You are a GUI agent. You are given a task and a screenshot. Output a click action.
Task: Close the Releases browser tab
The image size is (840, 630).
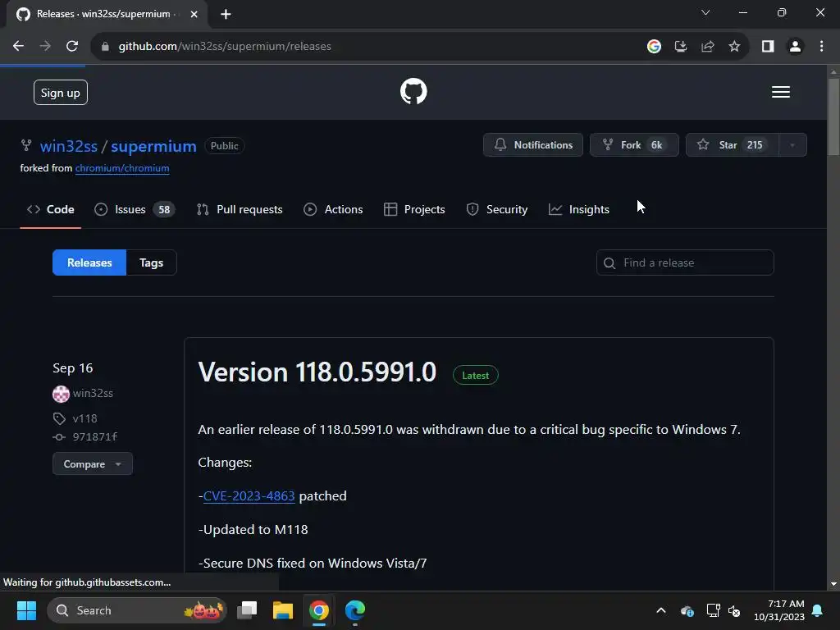pos(194,15)
